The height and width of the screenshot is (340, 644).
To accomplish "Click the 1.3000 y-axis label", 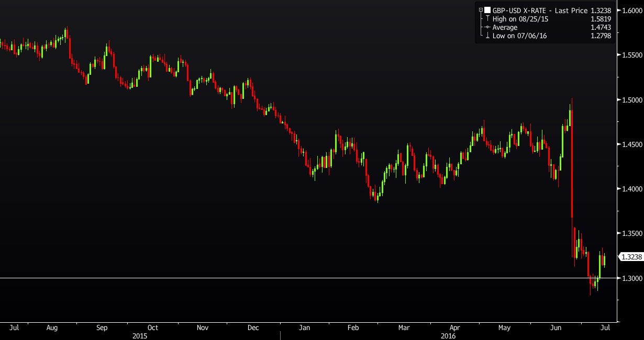I will click(631, 278).
